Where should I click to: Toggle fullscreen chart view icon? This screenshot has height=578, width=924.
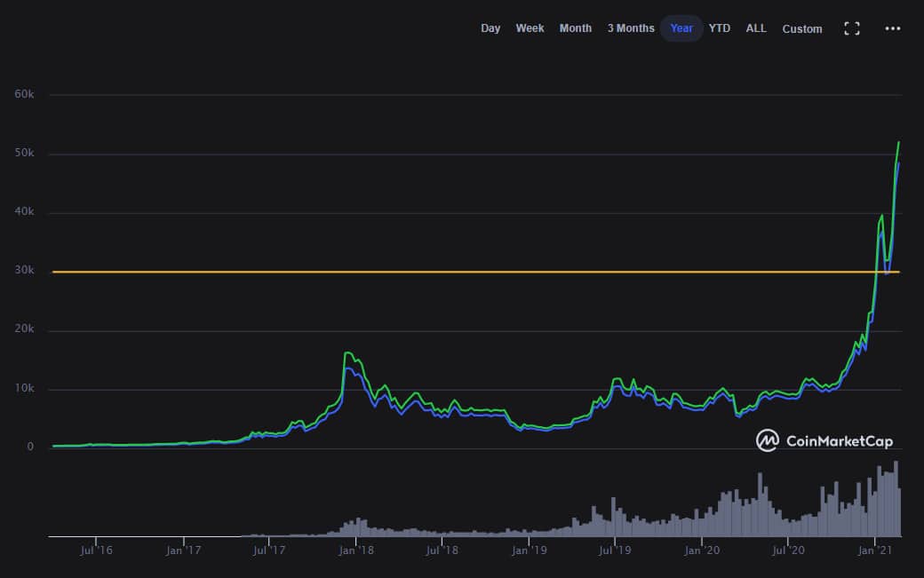[851, 28]
